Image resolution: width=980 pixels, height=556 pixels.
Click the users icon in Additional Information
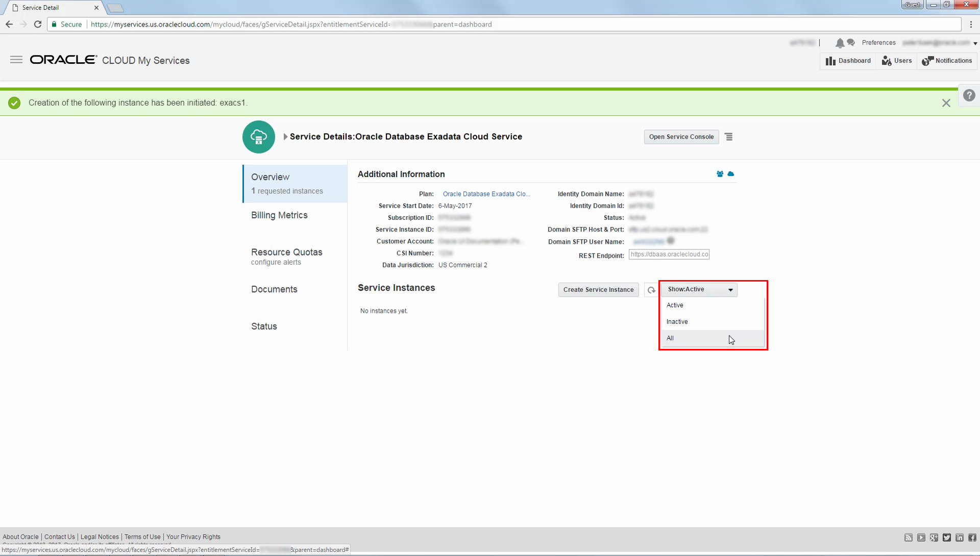(x=720, y=174)
